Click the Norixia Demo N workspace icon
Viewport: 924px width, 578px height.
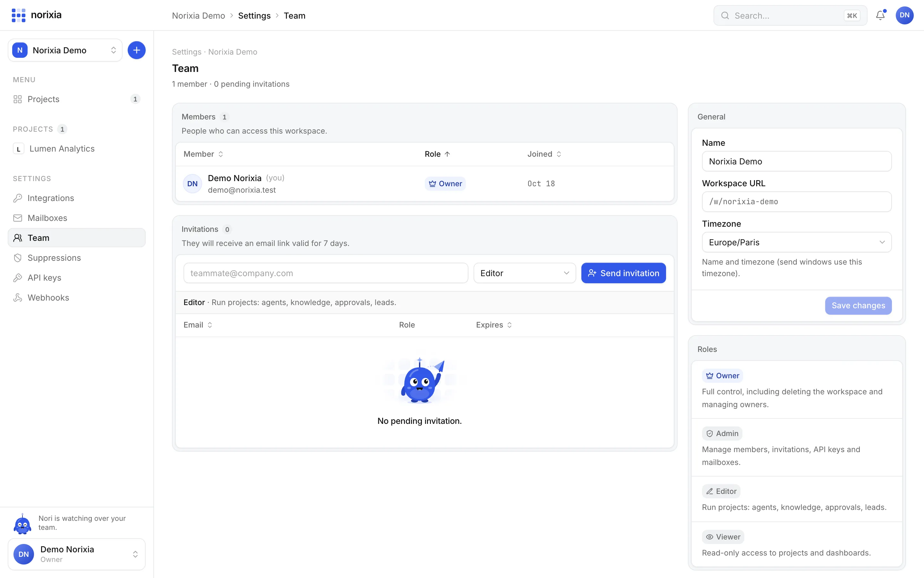(x=20, y=50)
